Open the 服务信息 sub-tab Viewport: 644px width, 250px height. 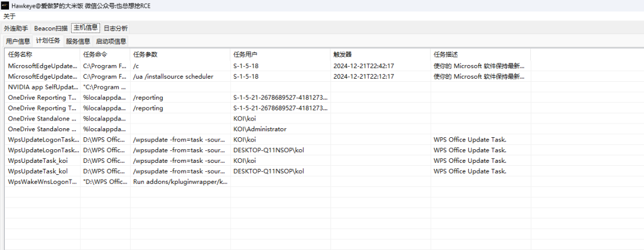[x=78, y=41]
